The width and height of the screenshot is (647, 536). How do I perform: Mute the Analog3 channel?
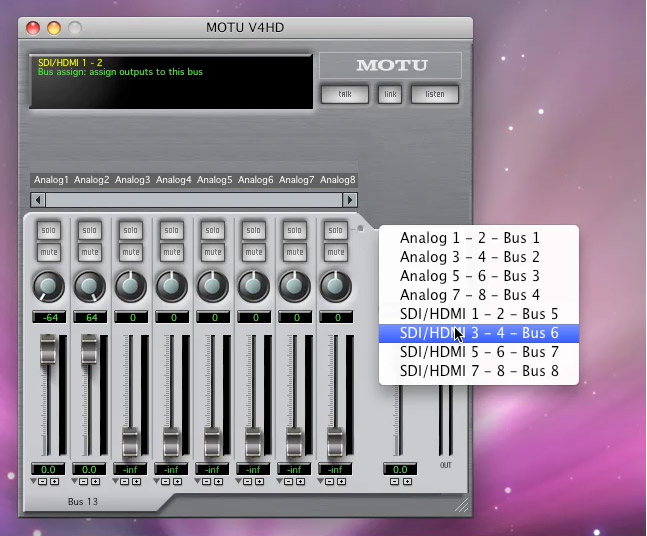[x=130, y=252]
